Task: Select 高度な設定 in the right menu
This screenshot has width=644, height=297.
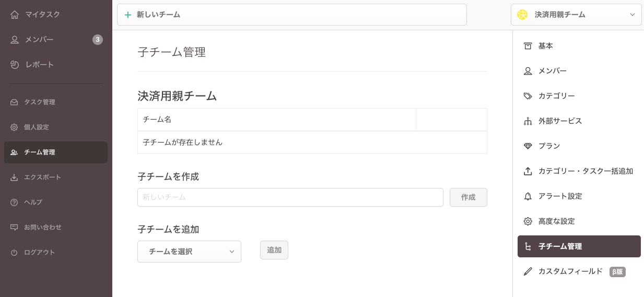Action: click(556, 221)
